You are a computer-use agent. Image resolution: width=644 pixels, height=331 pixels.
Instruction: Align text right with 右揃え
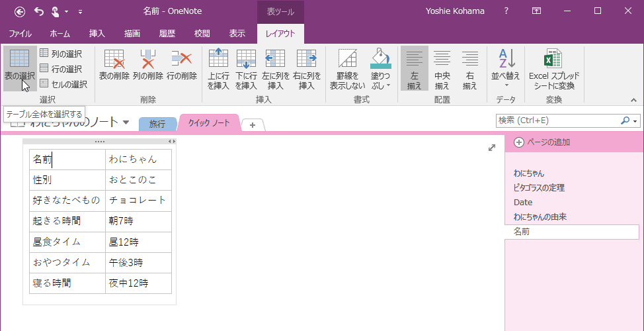point(469,68)
